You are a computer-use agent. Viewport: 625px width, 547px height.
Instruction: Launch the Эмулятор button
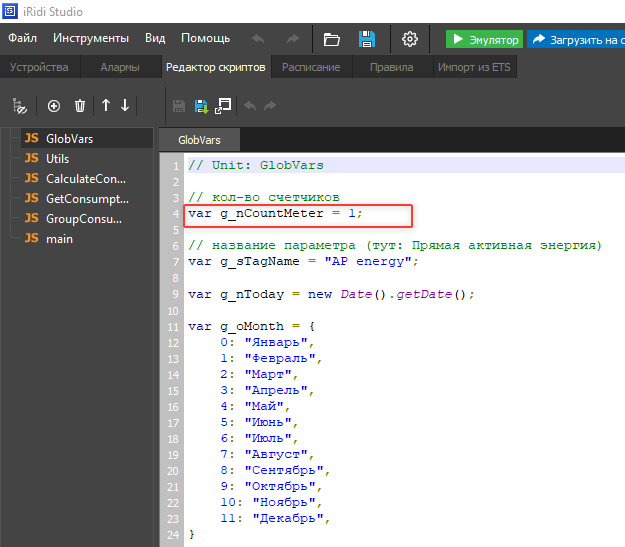[484, 39]
